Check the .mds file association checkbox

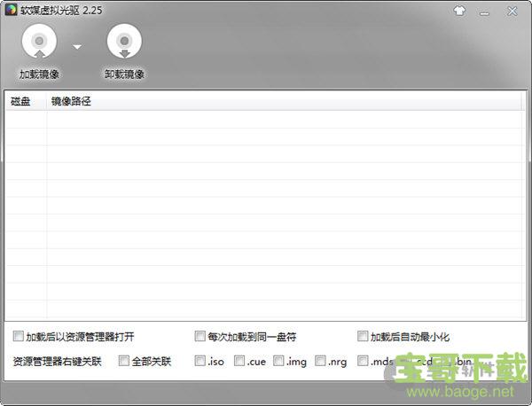(363, 361)
